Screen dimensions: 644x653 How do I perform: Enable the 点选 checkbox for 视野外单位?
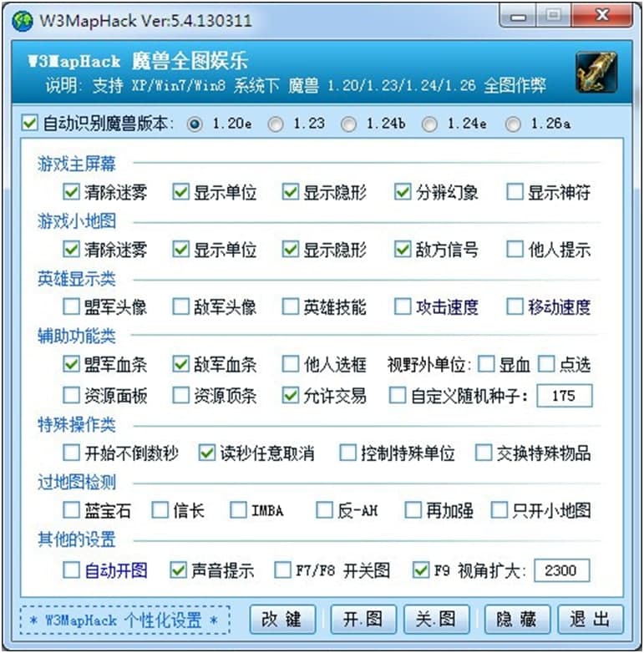pyautogui.click(x=546, y=364)
